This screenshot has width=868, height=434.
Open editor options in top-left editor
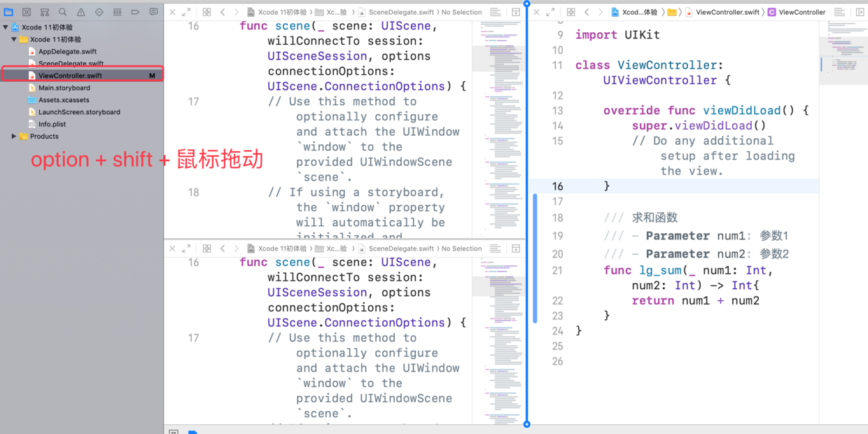(496, 12)
